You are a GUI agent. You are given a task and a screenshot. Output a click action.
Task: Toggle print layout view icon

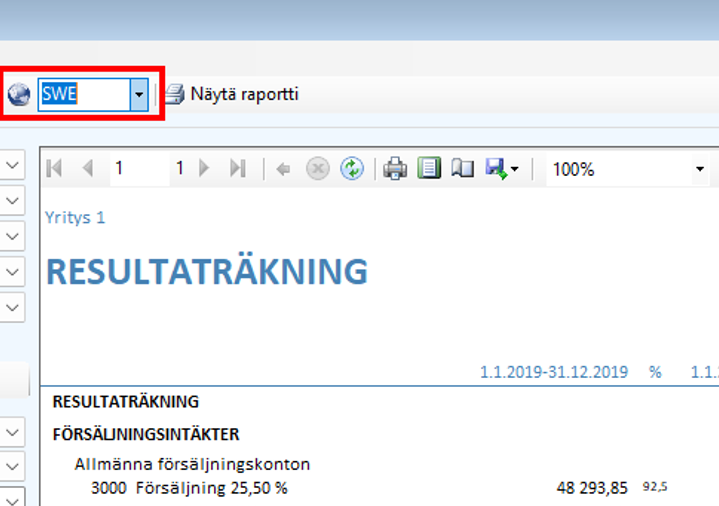(x=429, y=169)
